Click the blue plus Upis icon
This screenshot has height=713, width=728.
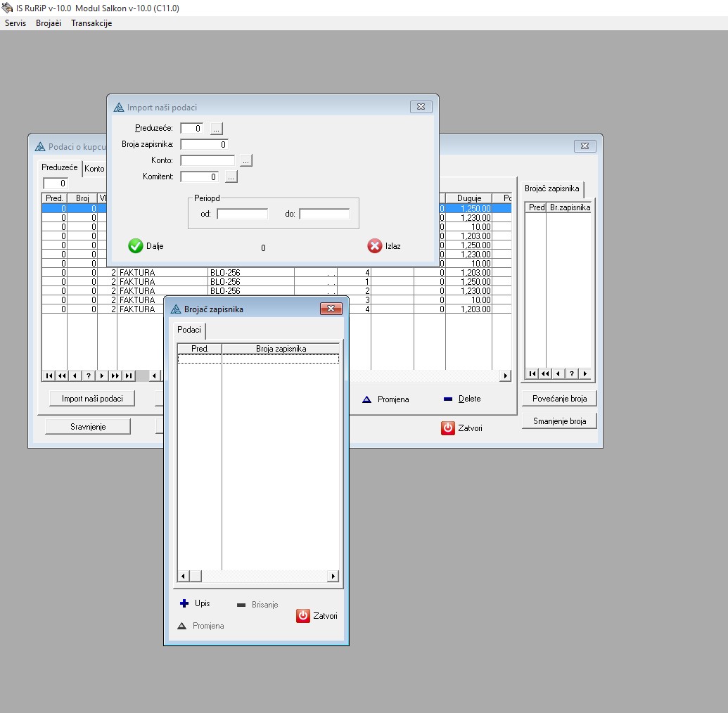(184, 603)
